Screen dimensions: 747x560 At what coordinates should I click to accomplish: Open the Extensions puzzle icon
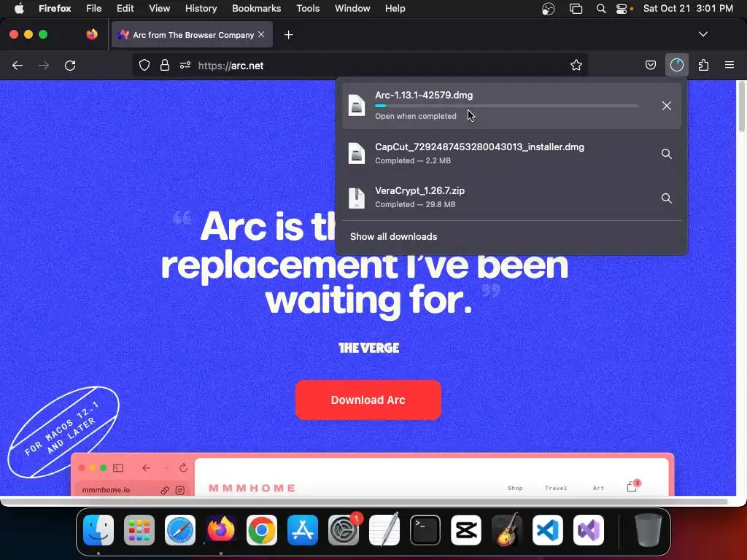click(x=703, y=65)
